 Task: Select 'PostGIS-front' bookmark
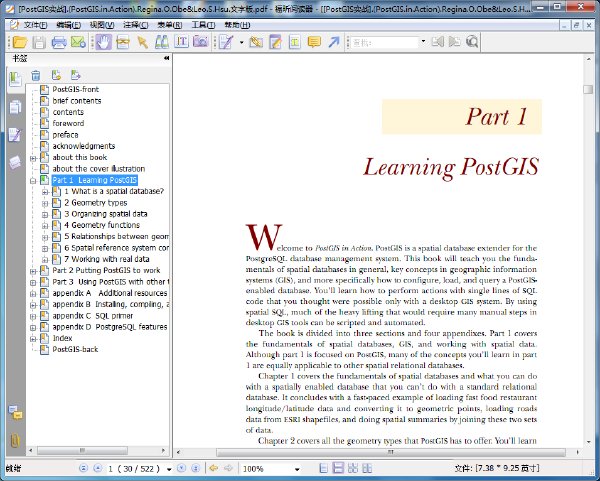coord(75,89)
